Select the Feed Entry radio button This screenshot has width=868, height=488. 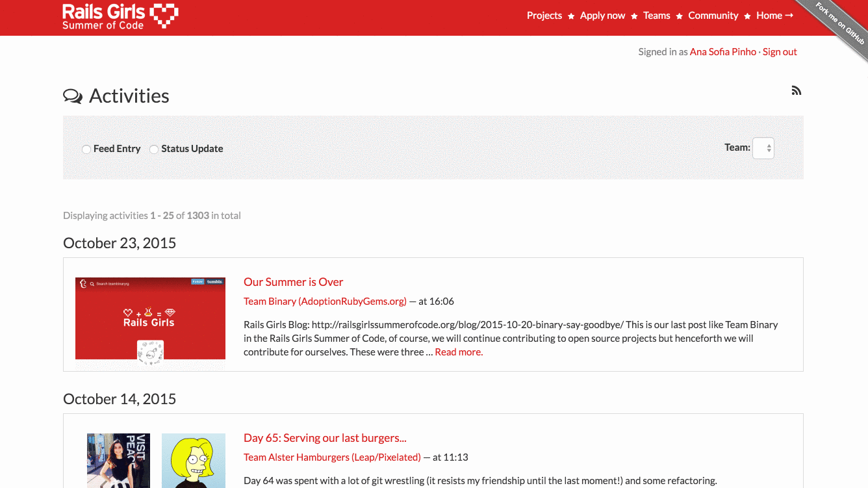coord(86,149)
